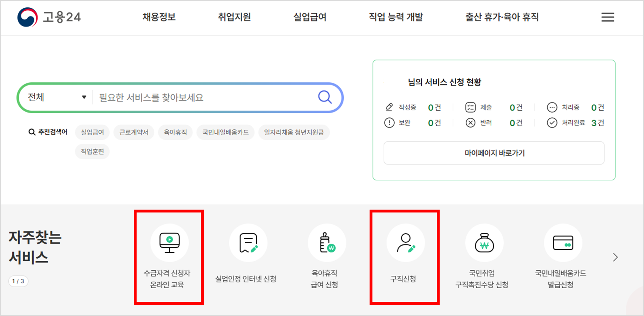This screenshot has height=316, width=644.
Task: Click 마이페이지 바로가기 button
Action: (x=494, y=153)
